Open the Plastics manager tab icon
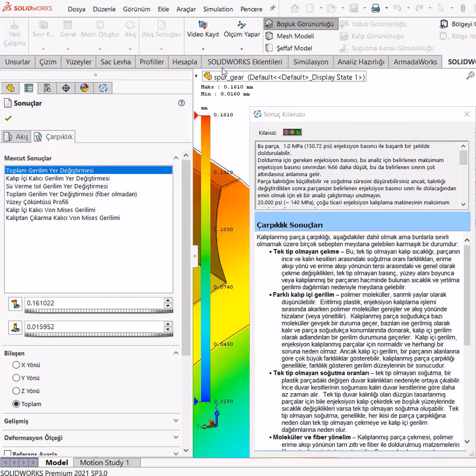The height and width of the screenshot is (476, 476). pos(103,88)
